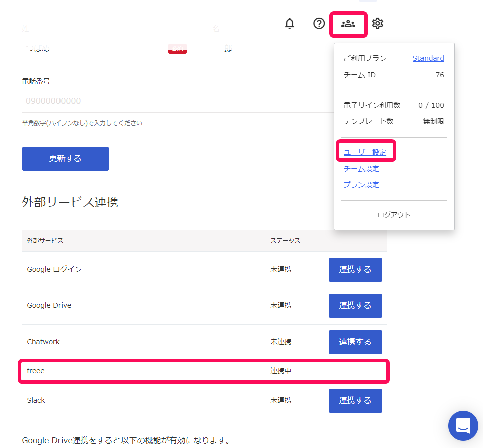Click the 未連携 status for Chatwork
Viewport: 483px width, 448px height.
[x=281, y=342]
